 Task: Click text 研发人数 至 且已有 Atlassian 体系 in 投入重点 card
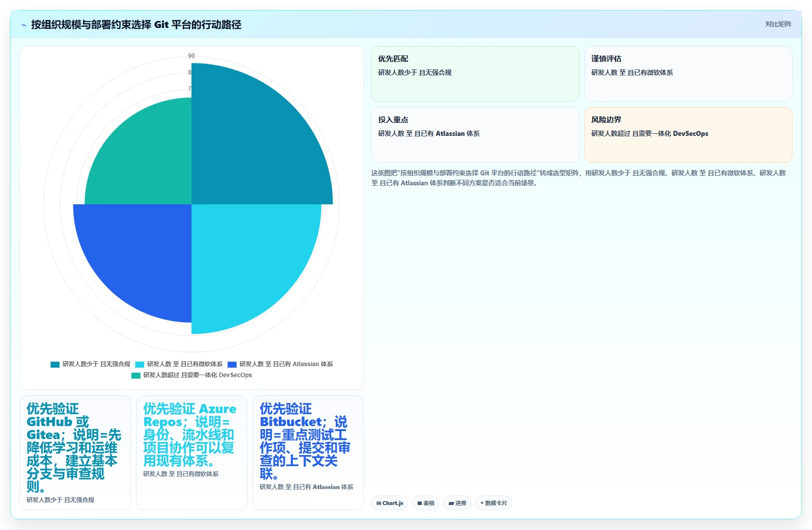[x=428, y=133]
